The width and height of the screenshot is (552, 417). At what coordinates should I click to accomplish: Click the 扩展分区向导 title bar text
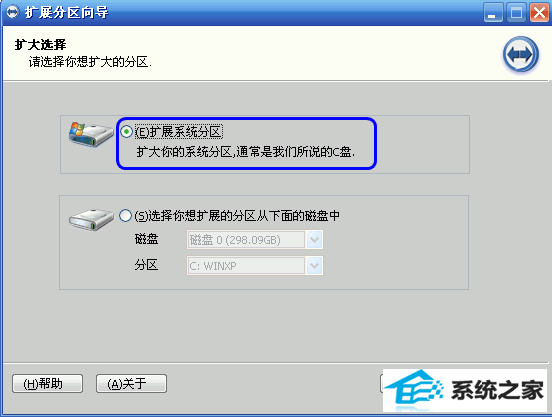click(67, 13)
